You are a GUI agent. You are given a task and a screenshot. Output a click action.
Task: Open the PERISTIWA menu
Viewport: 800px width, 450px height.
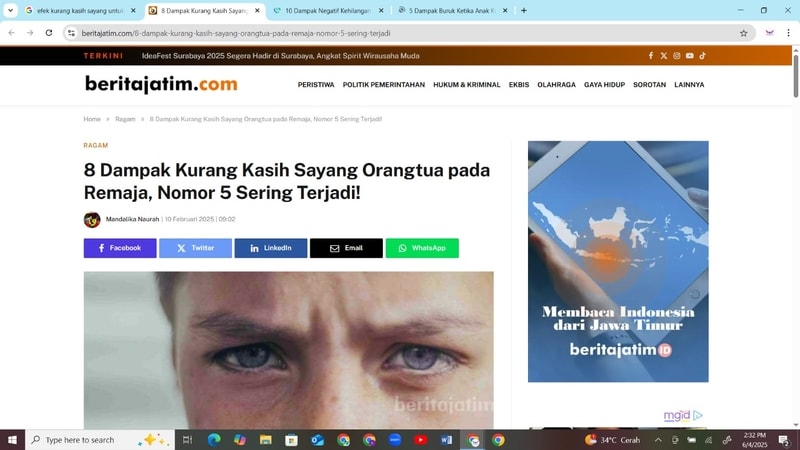pos(316,85)
